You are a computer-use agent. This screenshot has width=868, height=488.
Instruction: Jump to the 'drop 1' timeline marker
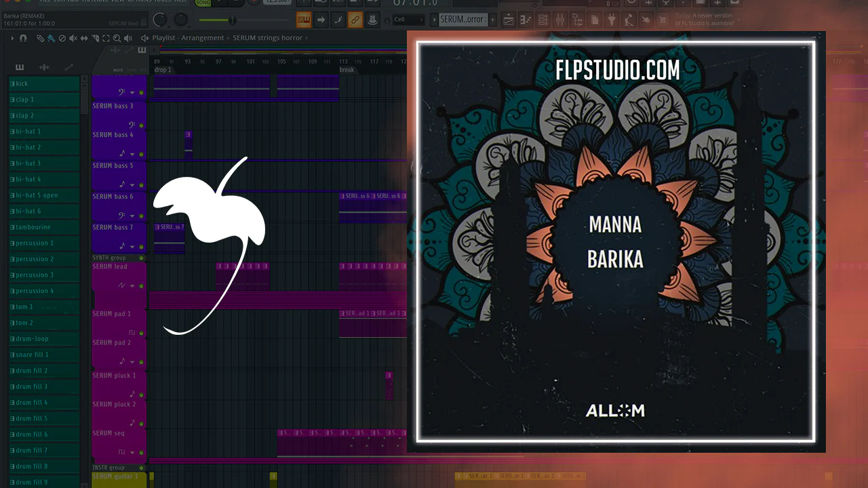point(163,70)
